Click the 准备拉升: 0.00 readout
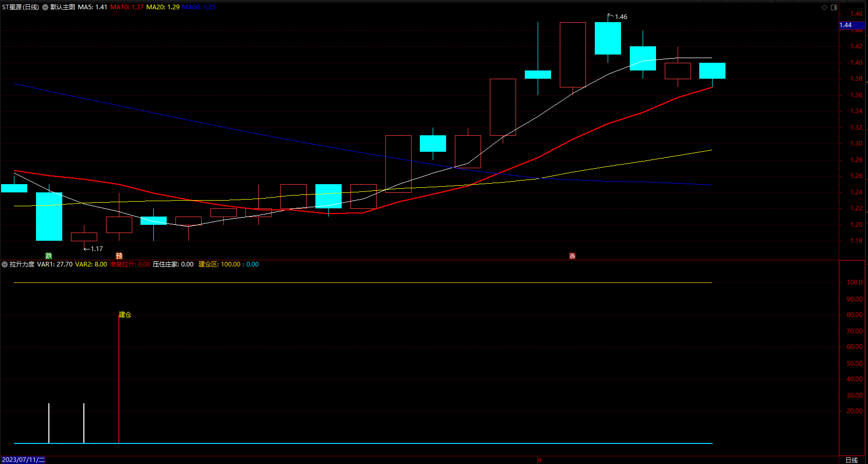 click(x=130, y=264)
